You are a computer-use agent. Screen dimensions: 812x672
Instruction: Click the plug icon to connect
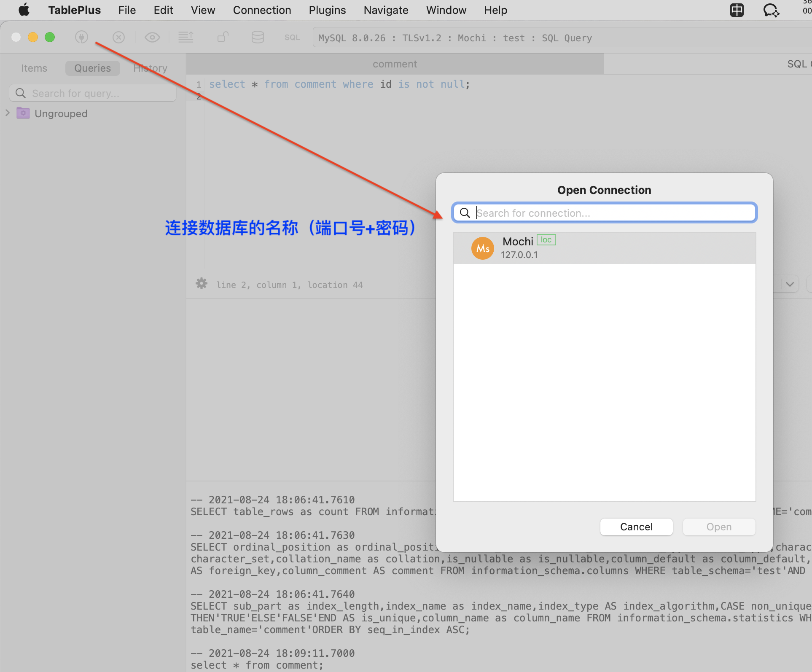(x=81, y=37)
